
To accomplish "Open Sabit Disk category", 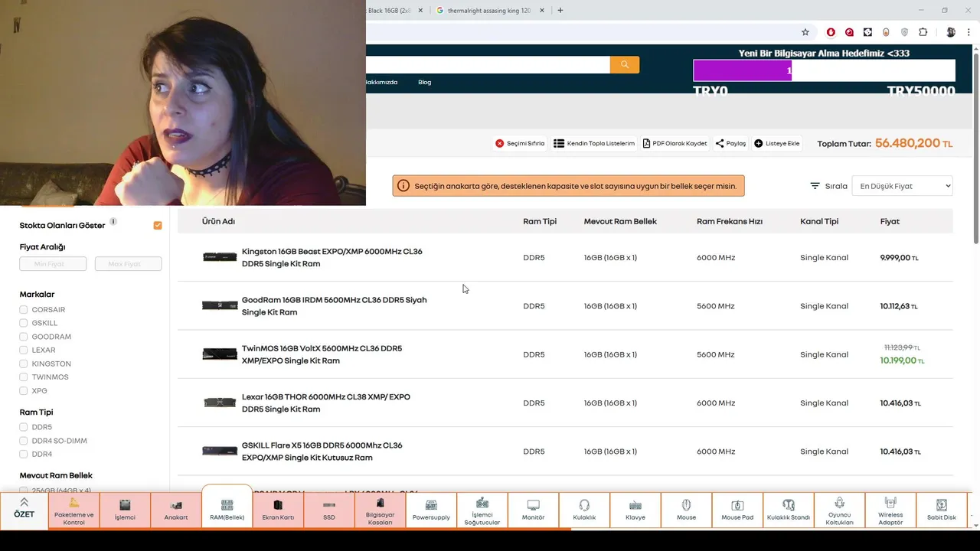I will click(942, 510).
